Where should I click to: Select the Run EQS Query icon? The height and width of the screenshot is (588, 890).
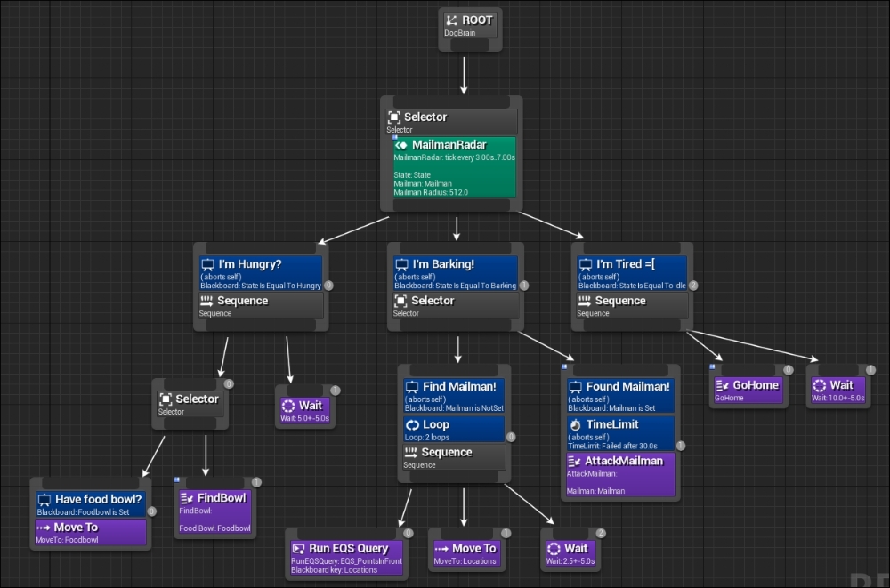point(298,548)
